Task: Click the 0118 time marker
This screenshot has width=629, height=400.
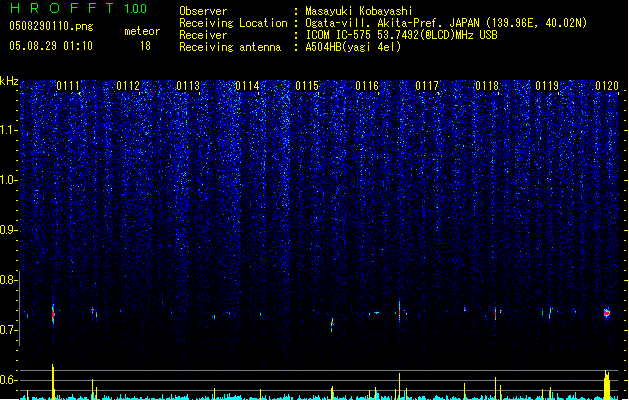Action: (x=487, y=86)
